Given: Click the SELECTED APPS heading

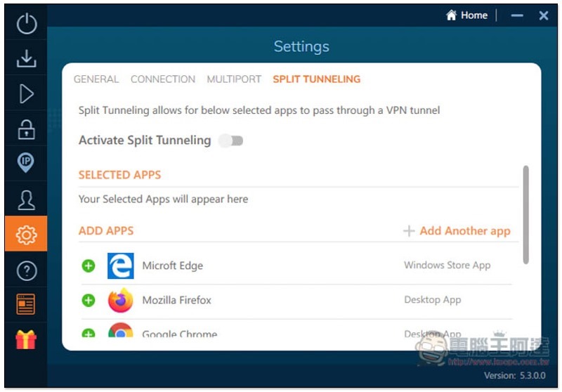Looking at the screenshot, I should 119,175.
